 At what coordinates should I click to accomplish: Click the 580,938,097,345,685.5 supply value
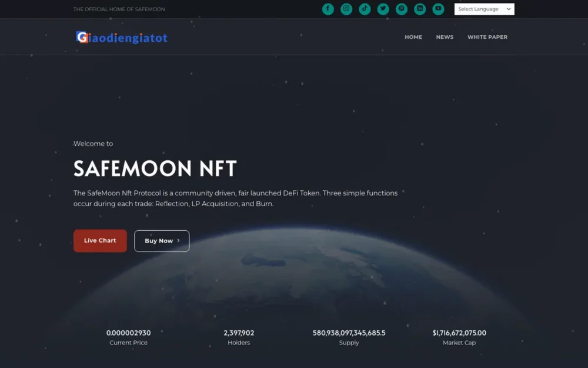349,333
